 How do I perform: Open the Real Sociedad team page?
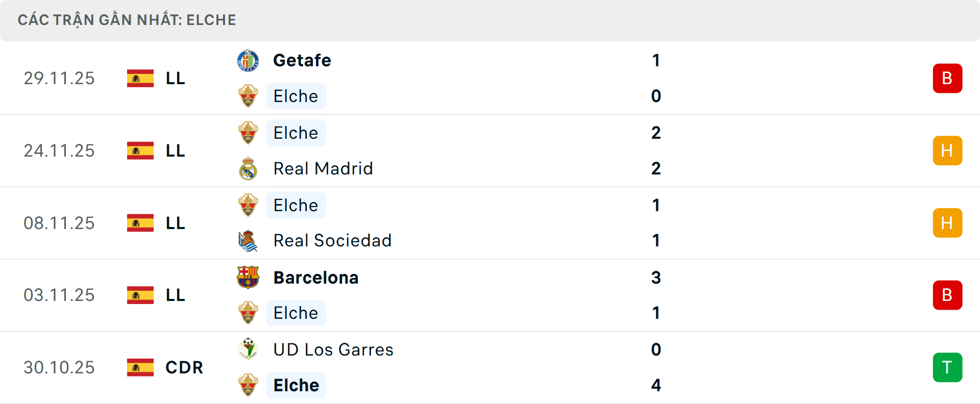pyautogui.click(x=332, y=241)
